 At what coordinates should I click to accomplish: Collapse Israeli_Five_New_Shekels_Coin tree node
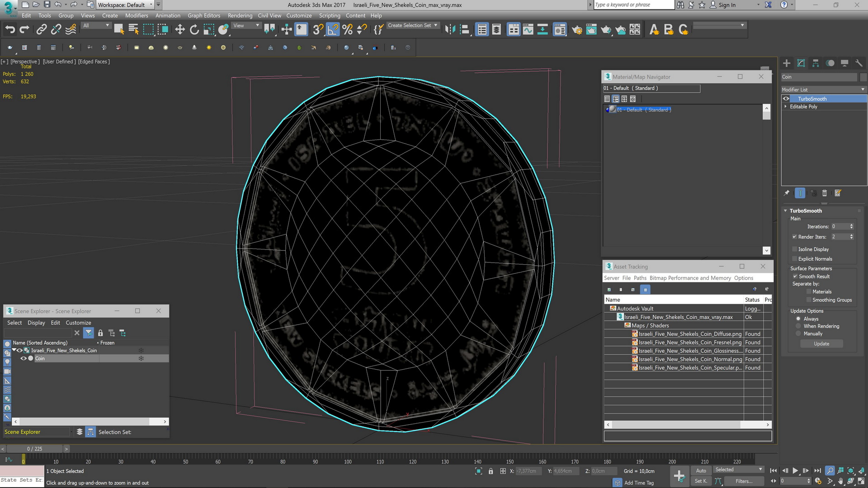click(14, 350)
